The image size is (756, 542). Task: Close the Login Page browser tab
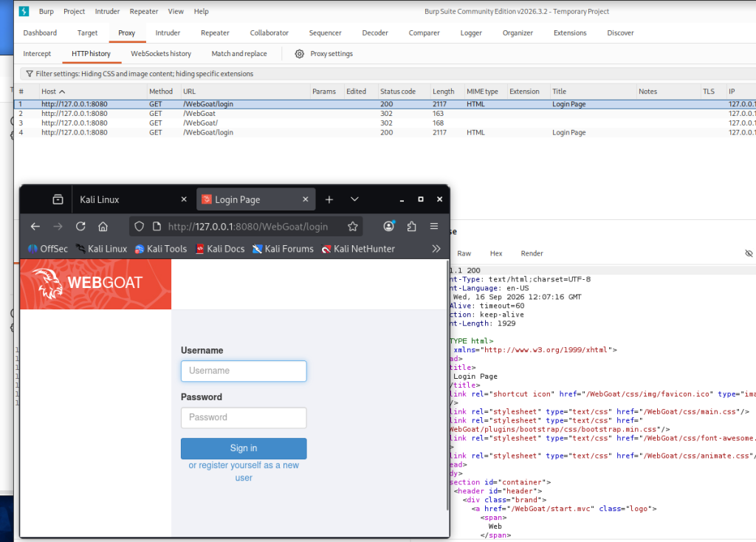[305, 199]
